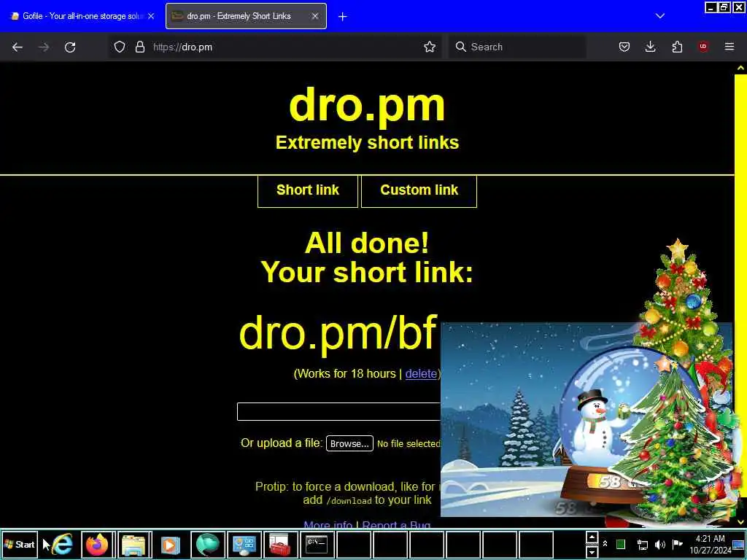The width and height of the screenshot is (747, 560).
Task: Click the taskbar scroll down arrow
Action: click(591, 552)
